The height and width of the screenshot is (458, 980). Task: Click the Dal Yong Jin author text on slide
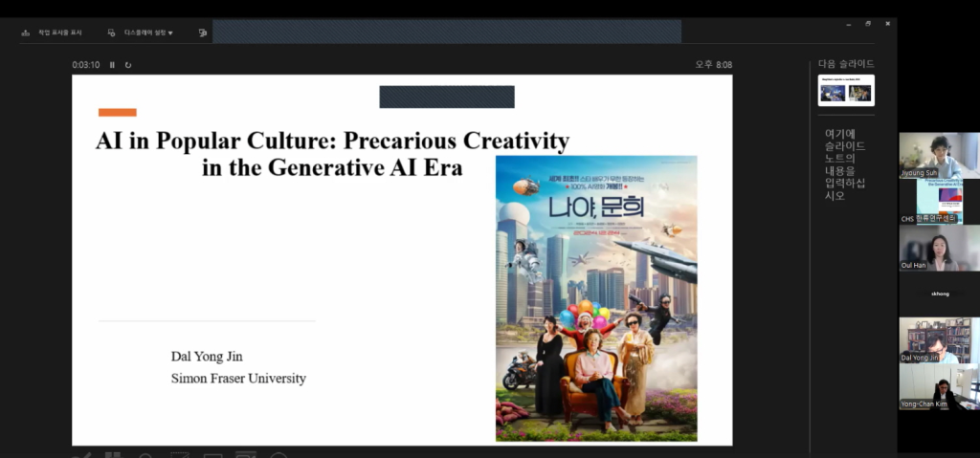[x=207, y=356]
